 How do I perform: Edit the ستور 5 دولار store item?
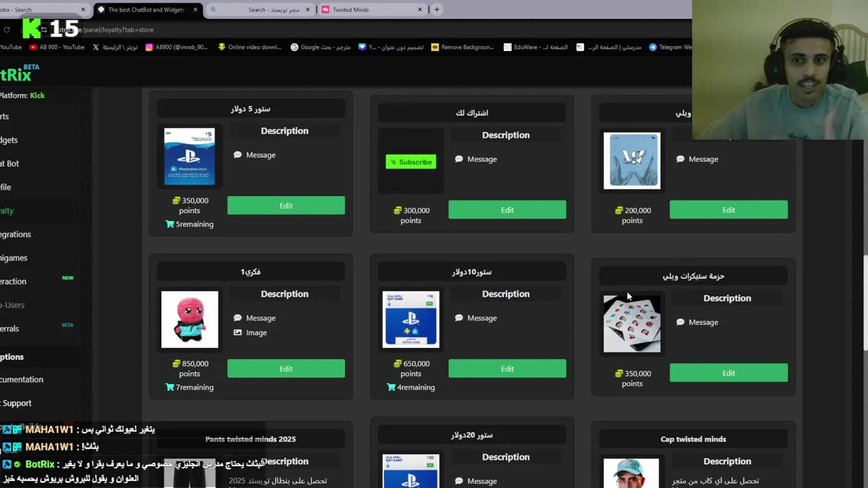285,205
